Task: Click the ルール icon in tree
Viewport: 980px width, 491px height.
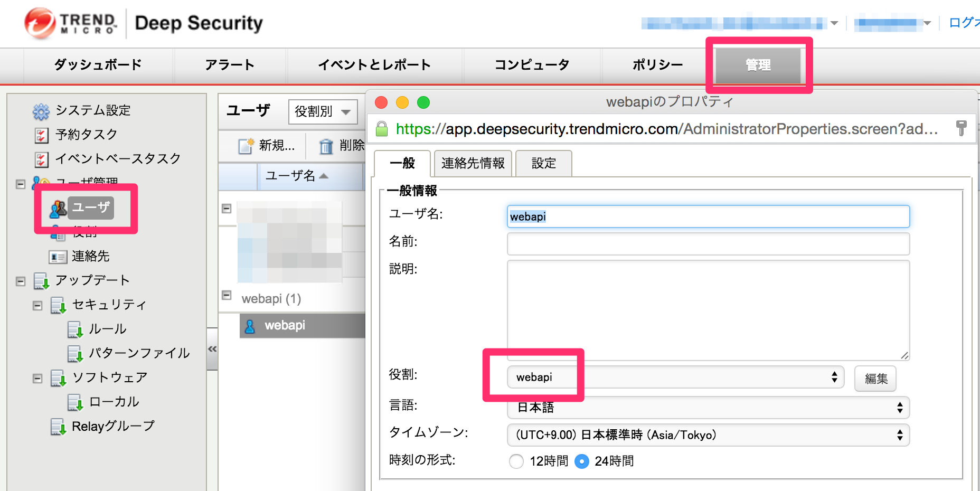Action: click(75, 329)
